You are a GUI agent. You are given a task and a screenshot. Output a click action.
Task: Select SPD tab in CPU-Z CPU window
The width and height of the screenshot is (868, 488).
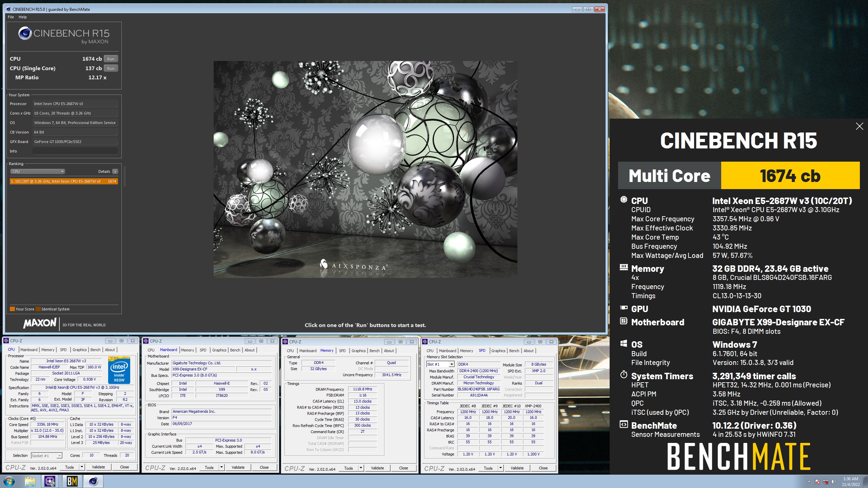[63, 350]
